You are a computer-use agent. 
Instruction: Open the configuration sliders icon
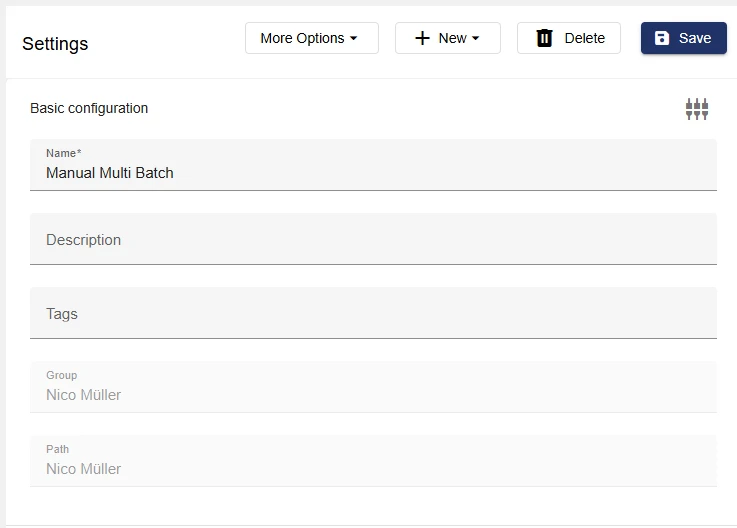[x=697, y=109]
